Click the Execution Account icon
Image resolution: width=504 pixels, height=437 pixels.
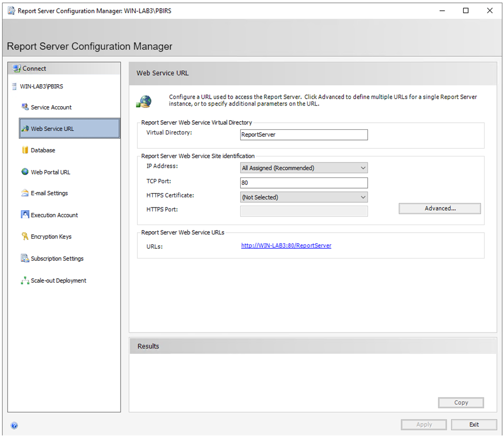(x=25, y=214)
